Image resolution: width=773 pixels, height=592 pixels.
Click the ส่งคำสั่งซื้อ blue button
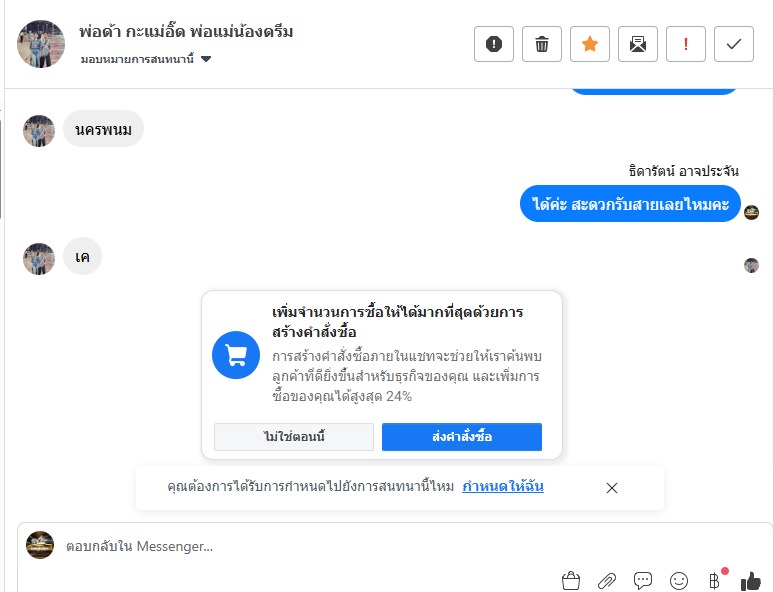[x=462, y=437]
